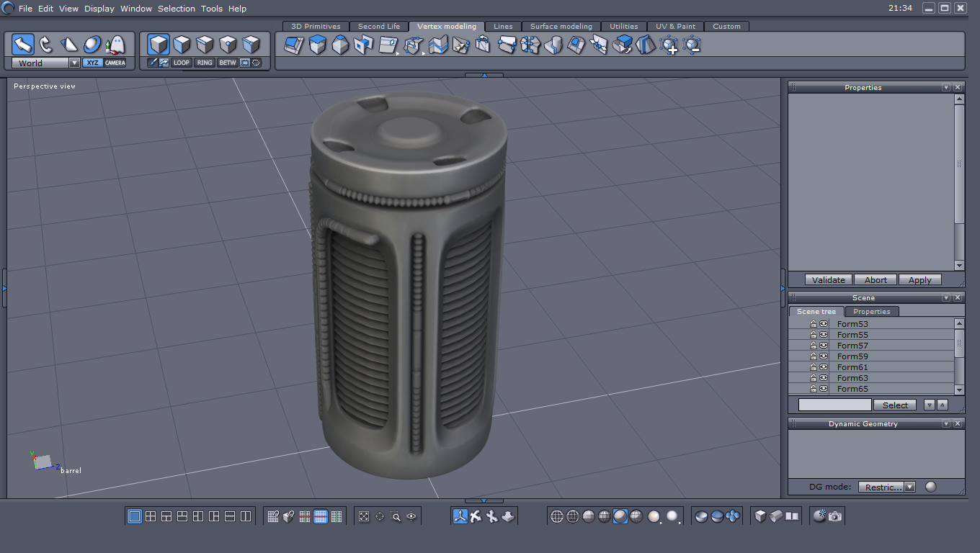Switch to the Surface modeling tab
This screenshot has width=980, height=553.
pyautogui.click(x=561, y=26)
